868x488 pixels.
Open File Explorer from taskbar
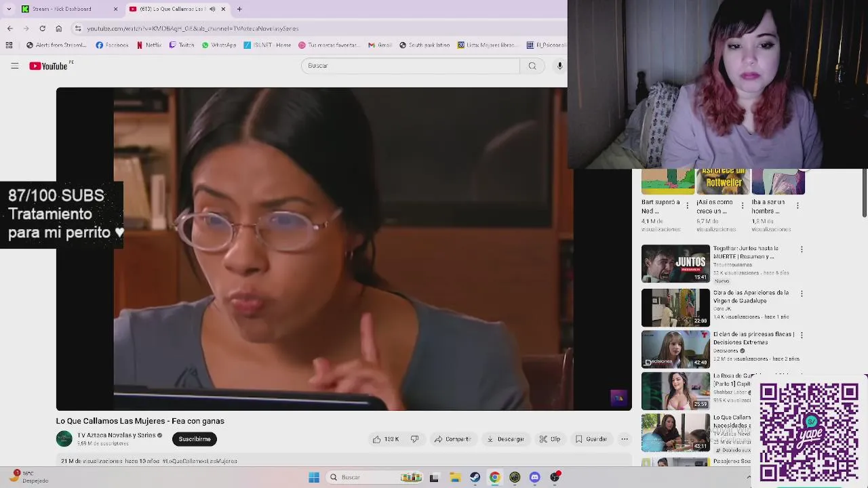(455, 477)
